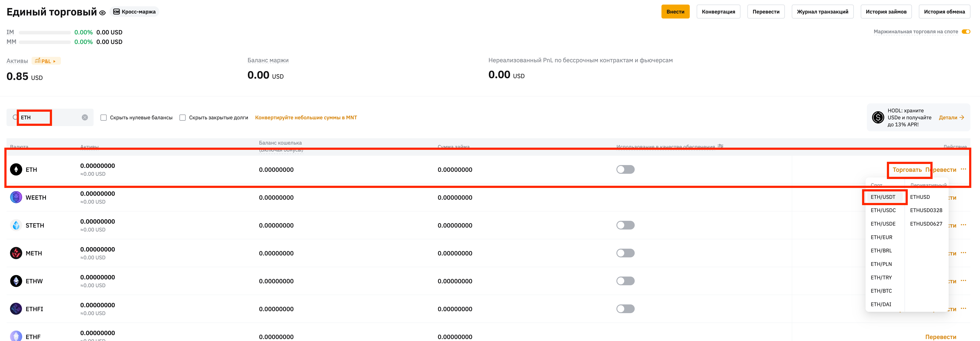This screenshot has width=980, height=341.
Task: Open История обмена
Action: coord(944,12)
